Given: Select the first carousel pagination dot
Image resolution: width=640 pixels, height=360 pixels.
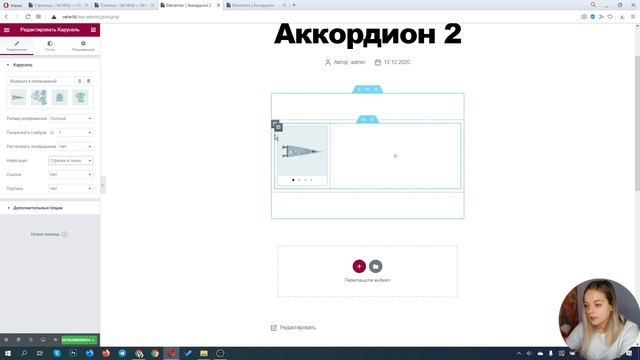Looking at the screenshot, I should tap(293, 180).
